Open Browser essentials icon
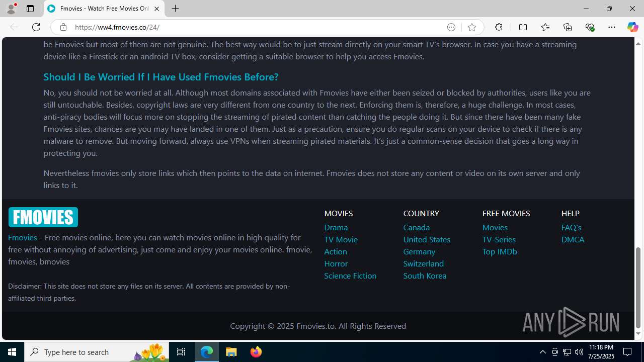The width and height of the screenshot is (644, 362). click(x=590, y=27)
